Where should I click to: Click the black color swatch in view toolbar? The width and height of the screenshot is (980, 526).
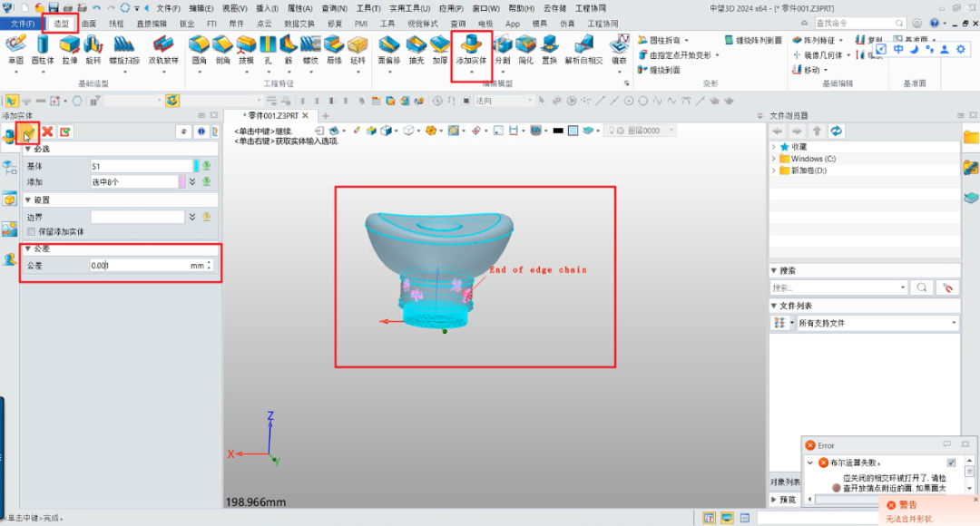pos(558,131)
